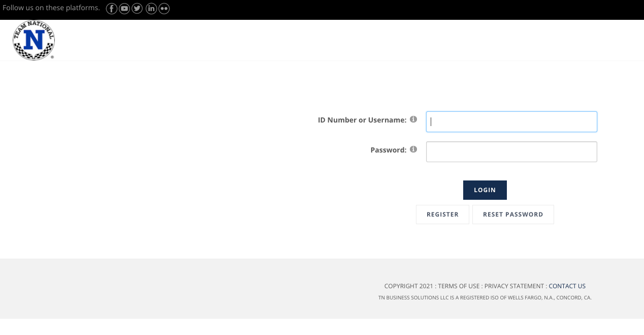Focus the Password input field
The height and width of the screenshot is (335, 644).
511,152
